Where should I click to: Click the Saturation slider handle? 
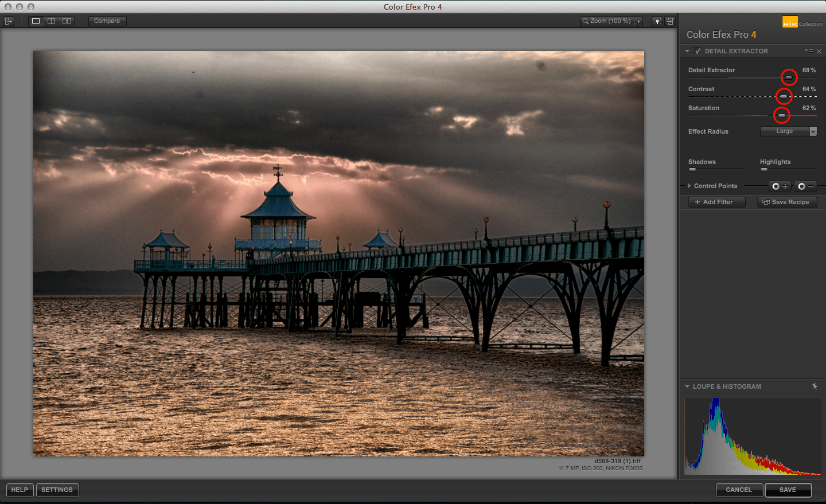(781, 116)
